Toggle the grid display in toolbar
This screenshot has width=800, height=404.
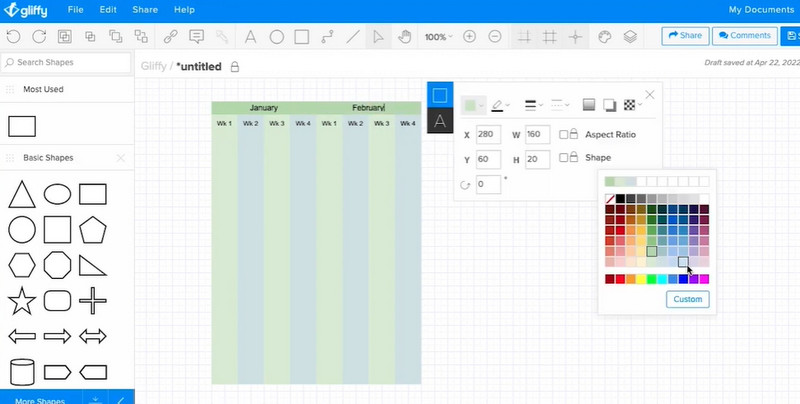[549, 37]
